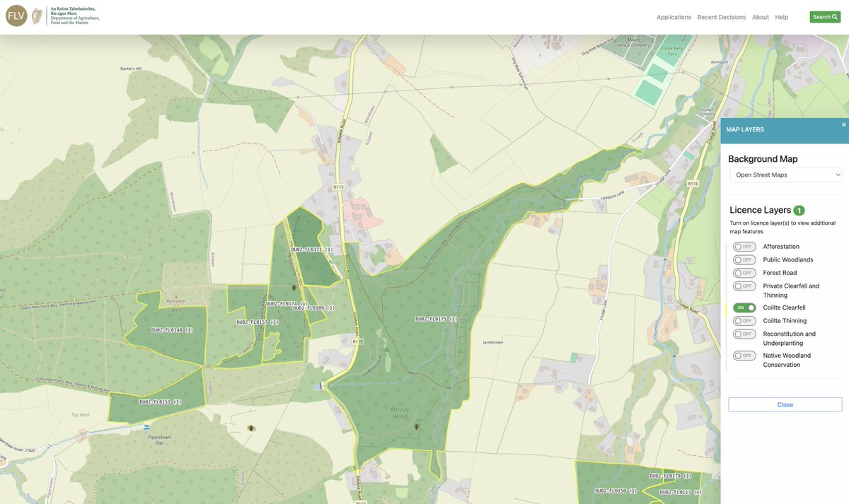849x504 pixels.
Task: Open the Open Street Maps background dropdown
Action: coord(785,175)
